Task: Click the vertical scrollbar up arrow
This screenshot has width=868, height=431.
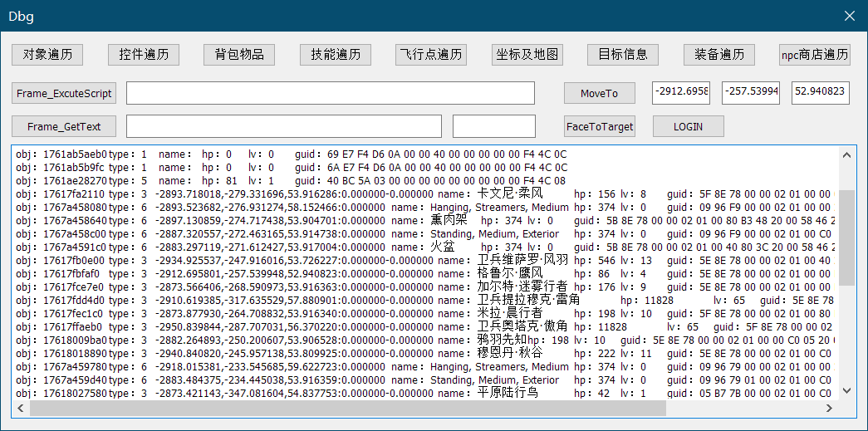Action: (846, 154)
